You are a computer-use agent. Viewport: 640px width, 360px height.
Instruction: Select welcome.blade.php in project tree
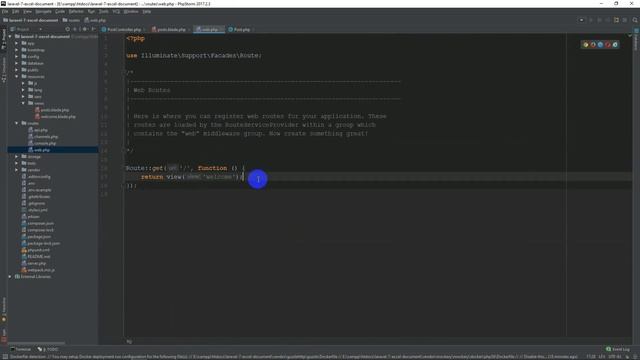coord(55,116)
